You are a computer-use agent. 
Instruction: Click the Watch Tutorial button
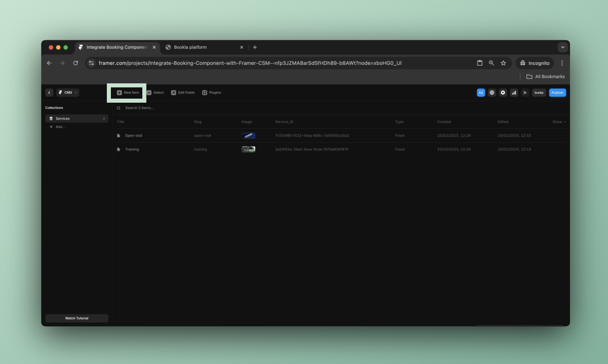77,318
